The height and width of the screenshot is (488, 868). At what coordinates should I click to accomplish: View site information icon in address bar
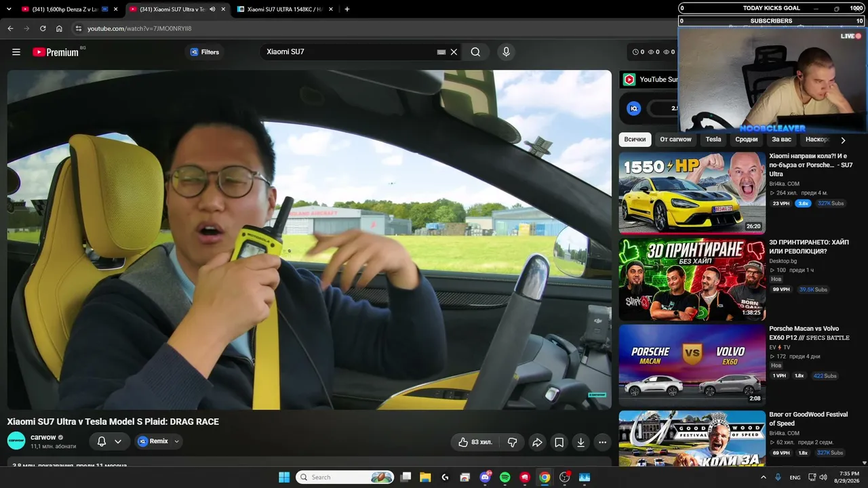click(78, 28)
